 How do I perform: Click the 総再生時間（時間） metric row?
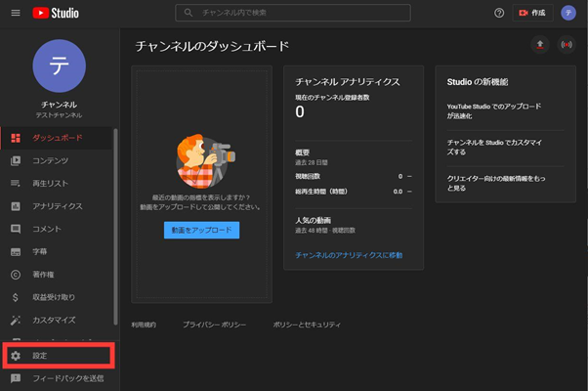[x=354, y=192]
